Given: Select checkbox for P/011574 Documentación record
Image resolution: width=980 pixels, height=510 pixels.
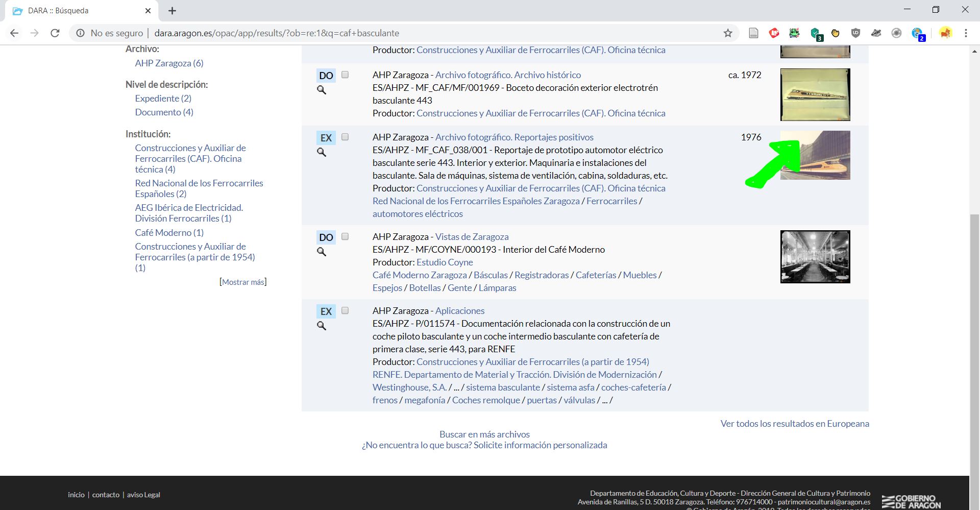Looking at the screenshot, I should click(x=345, y=310).
